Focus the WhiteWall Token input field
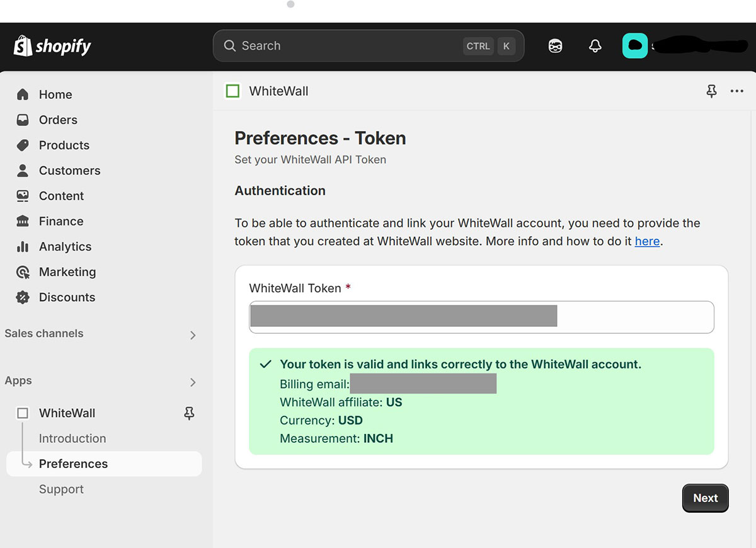Viewport: 756px width, 548px height. coord(481,317)
